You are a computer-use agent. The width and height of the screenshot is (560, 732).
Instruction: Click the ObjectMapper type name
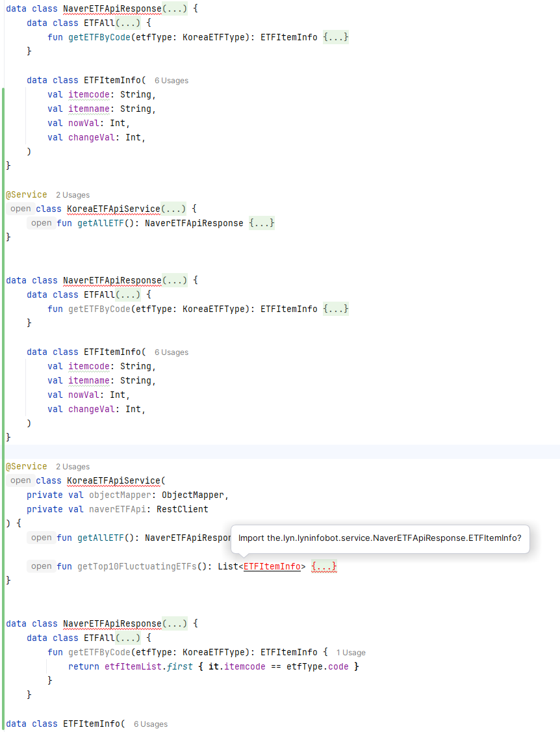tap(195, 495)
